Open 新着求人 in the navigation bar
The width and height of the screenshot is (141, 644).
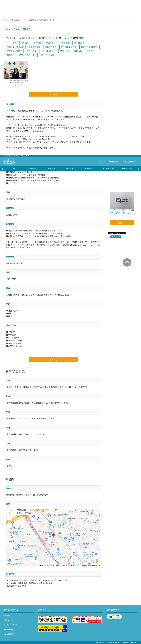pyautogui.click(x=33, y=168)
